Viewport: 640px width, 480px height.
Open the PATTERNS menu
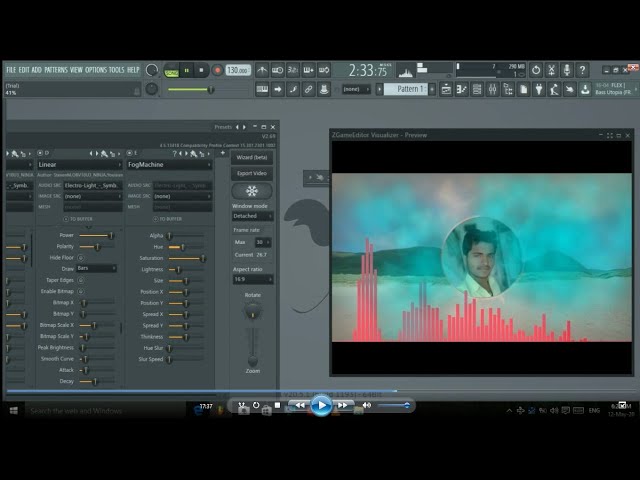[x=56, y=70]
